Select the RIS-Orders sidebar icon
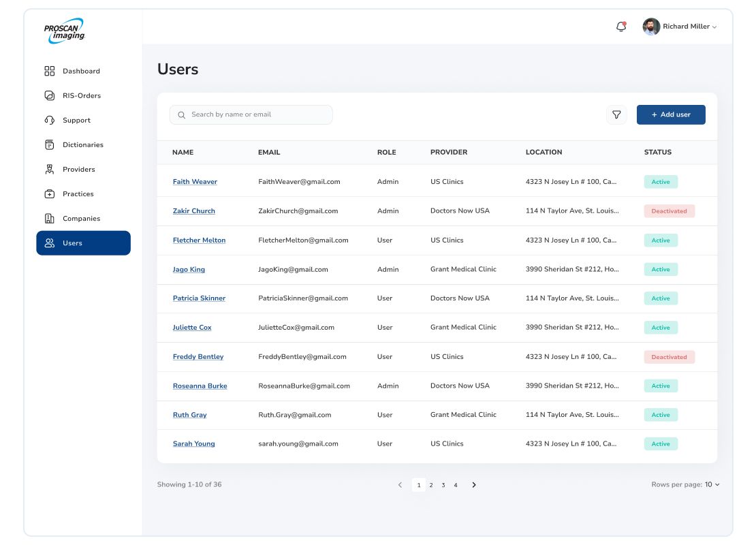 click(x=50, y=95)
